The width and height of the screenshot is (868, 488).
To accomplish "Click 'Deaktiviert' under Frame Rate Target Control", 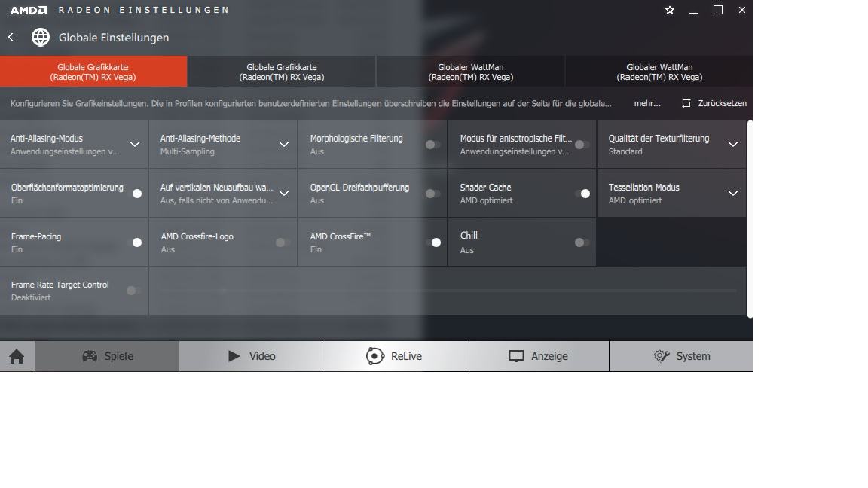I will [x=31, y=297].
